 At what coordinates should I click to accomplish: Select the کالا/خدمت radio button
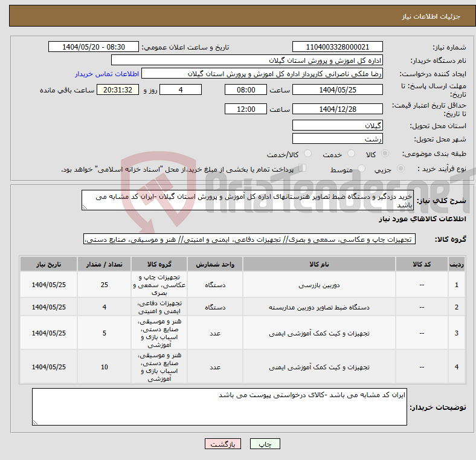(x=308, y=154)
